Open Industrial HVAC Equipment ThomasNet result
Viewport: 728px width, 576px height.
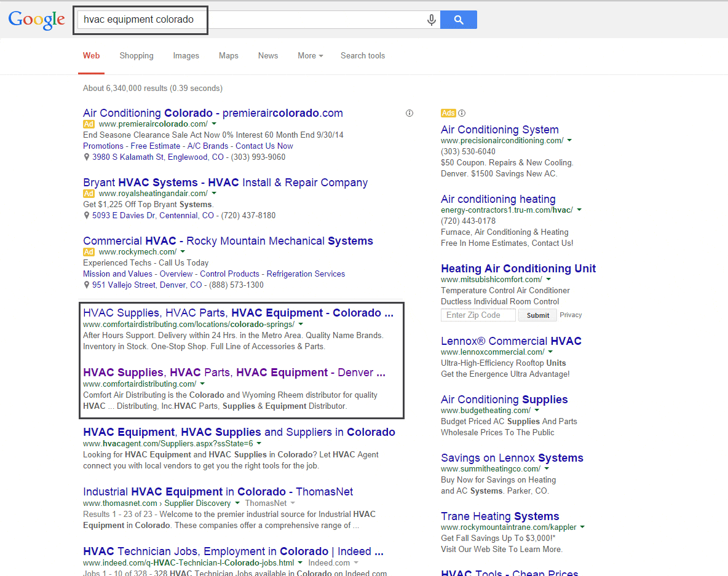click(218, 492)
